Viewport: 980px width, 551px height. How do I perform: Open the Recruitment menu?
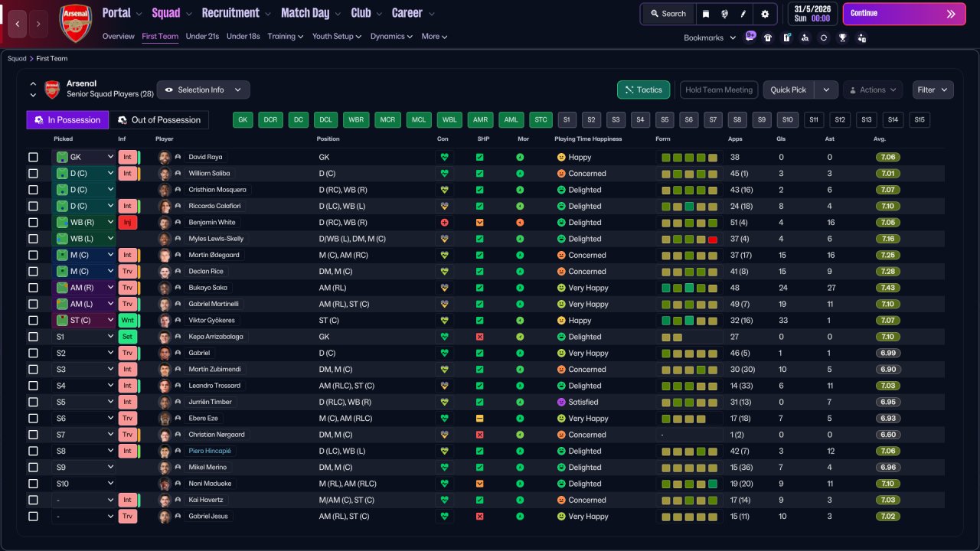pos(236,13)
